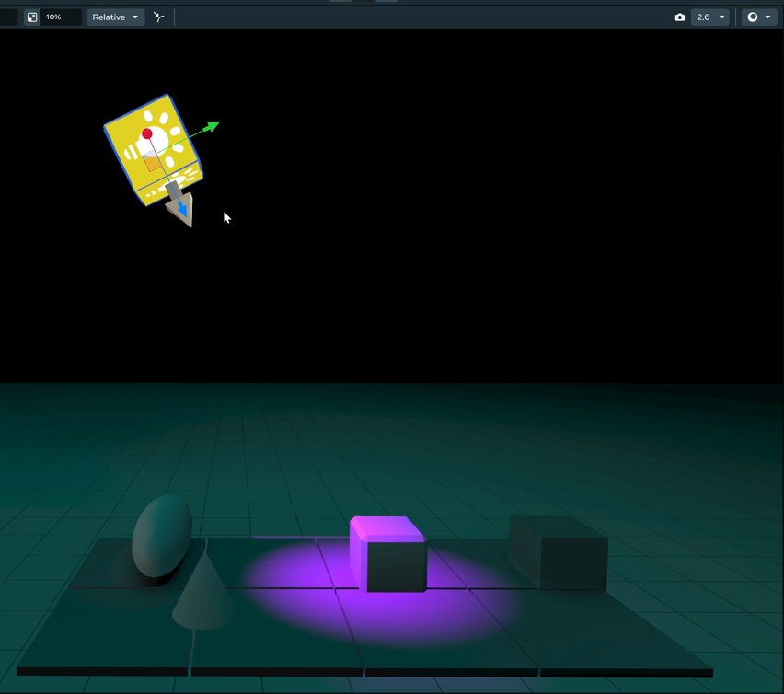Screen dimensions: 784x694
Task: Click the orange plane handle on gizmo
Action: point(154,163)
